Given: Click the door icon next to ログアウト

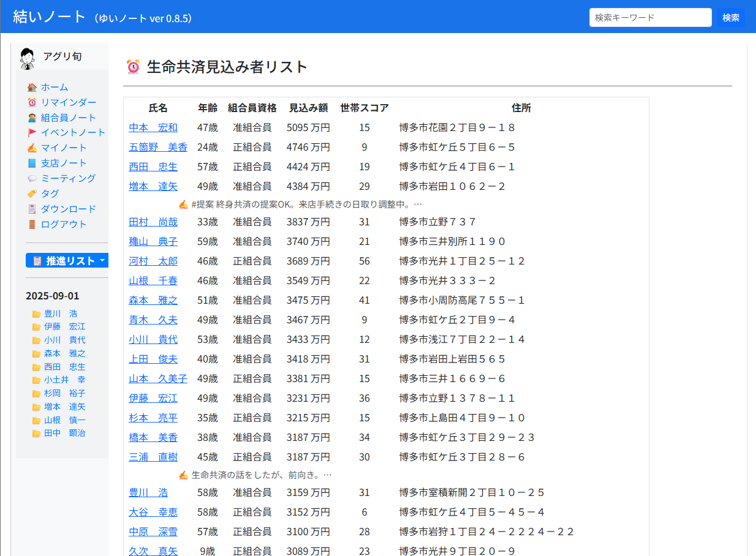Looking at the screenshot, I should (32, 224).
